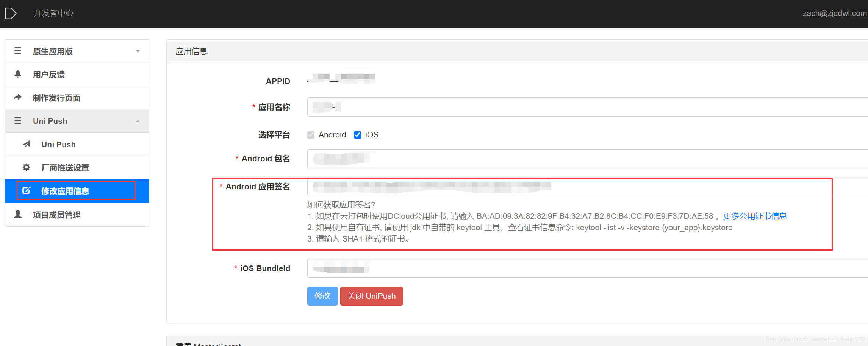Viewport: 868px width, 346px height.
Task: Click the 如何获取应用签名? help text
Action: (x=341, y=205)
